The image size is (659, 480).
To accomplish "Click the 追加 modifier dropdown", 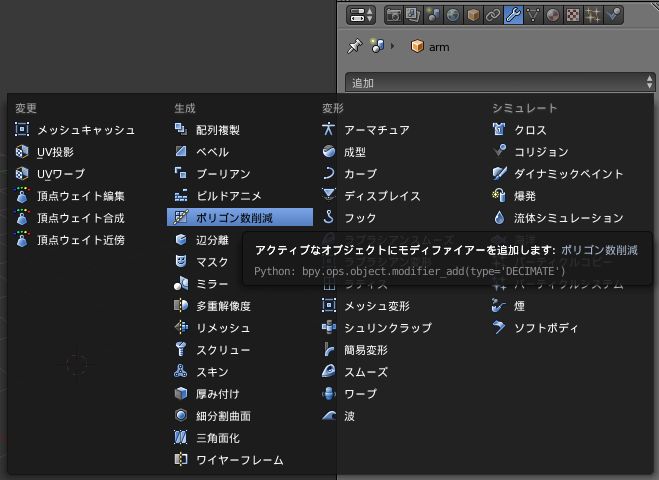I will pos(500,83).
